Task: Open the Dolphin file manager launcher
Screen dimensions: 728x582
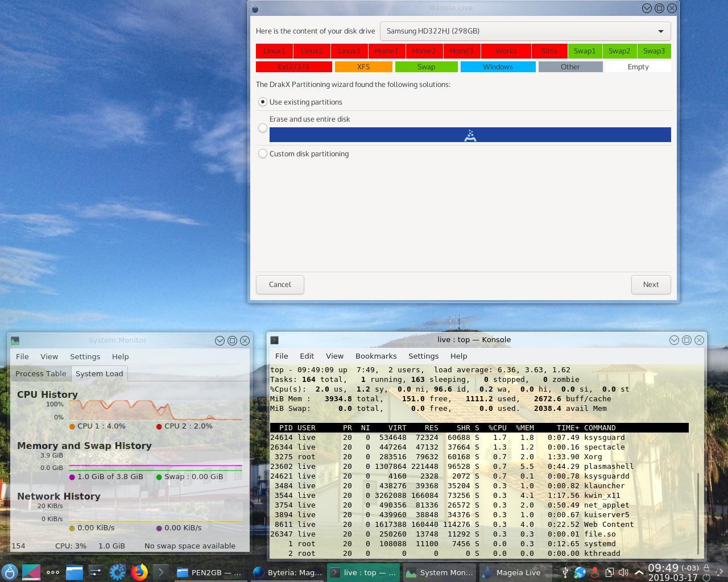Action: (74, 572)
